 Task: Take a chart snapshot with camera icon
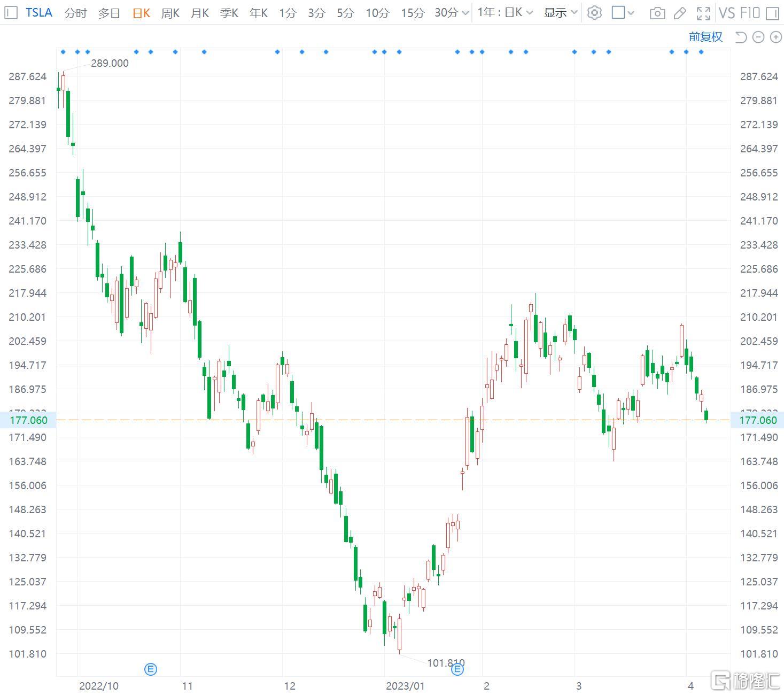(x=657, y=13)
